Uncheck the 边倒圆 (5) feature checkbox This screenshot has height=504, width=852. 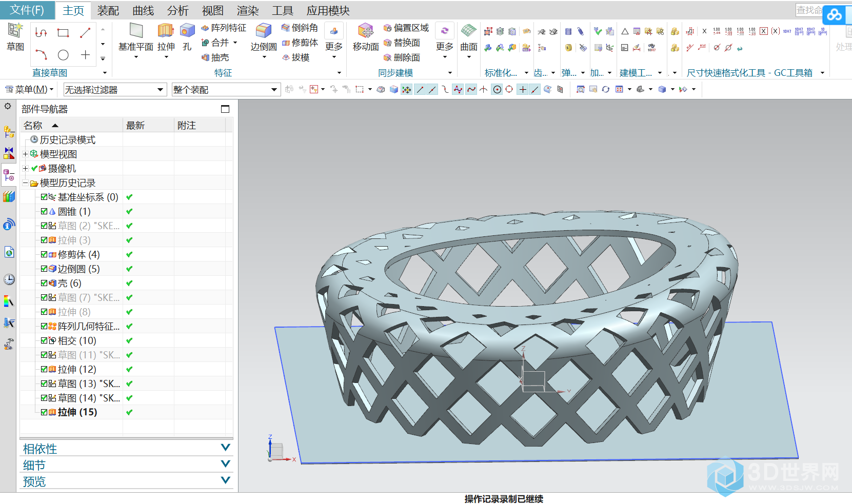pyautogui.click(x=44, y=269)
